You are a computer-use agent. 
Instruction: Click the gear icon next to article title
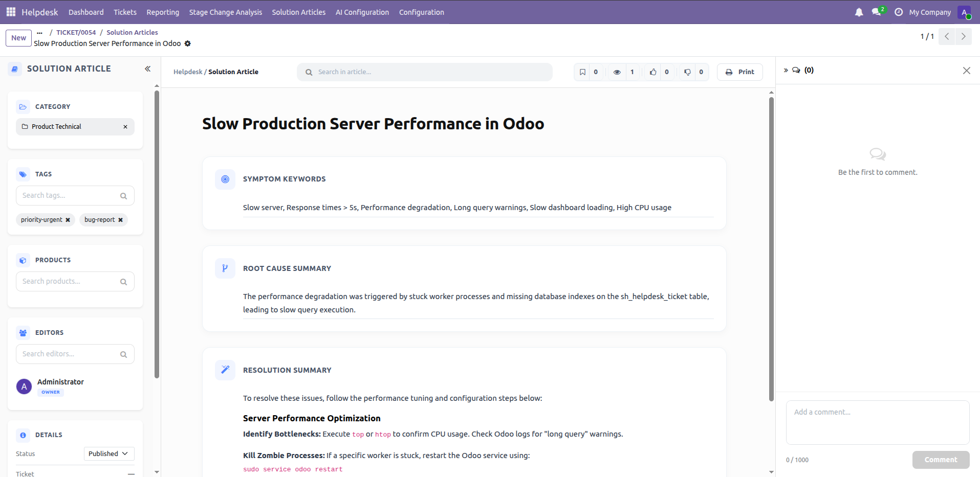(x=188, y=43)
